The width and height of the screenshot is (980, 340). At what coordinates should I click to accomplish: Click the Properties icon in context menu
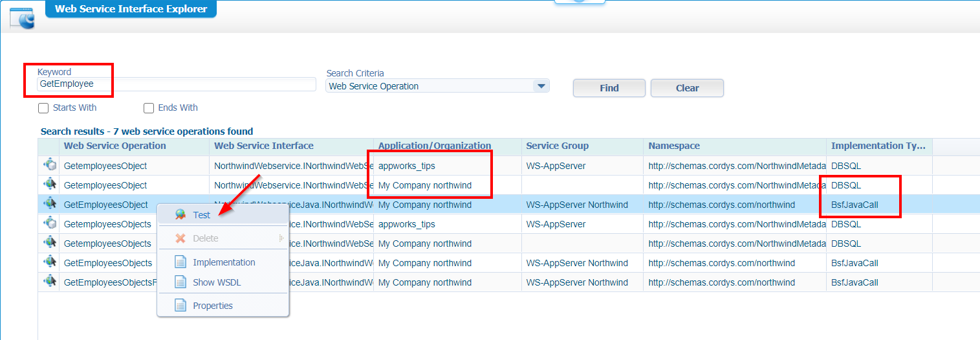tap(180, 306)
